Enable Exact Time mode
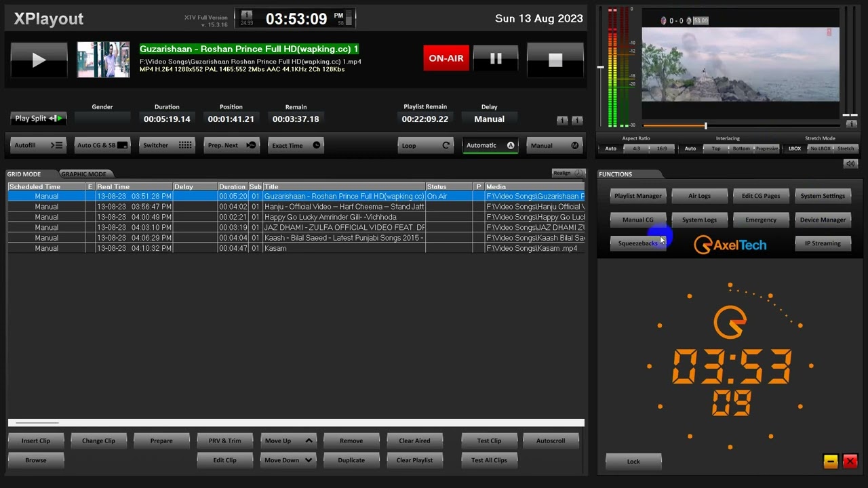Viewport: 868px width, 488px height. [296, 145]
